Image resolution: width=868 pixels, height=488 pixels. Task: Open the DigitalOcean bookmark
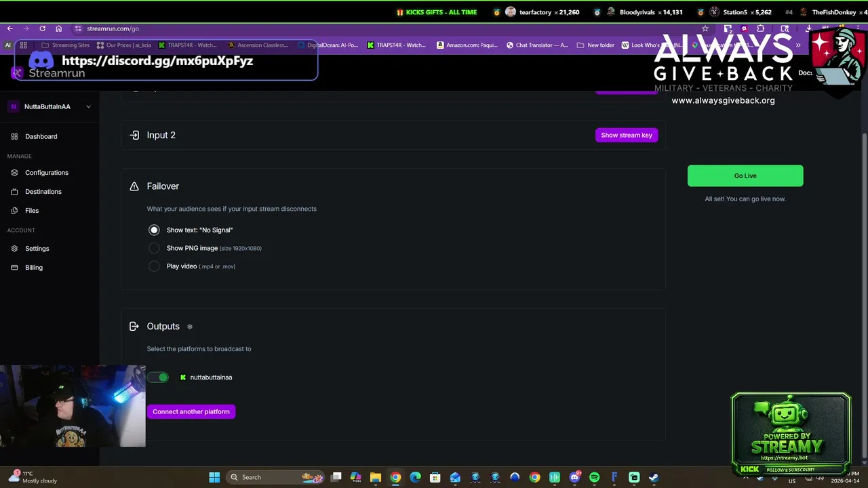click(328, 45)
